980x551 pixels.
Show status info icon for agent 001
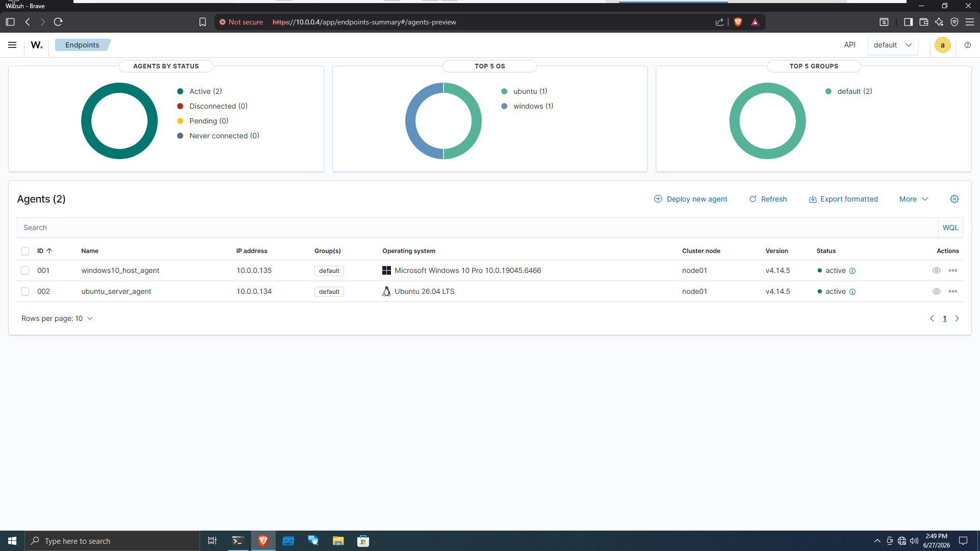(x=852, y=271)
